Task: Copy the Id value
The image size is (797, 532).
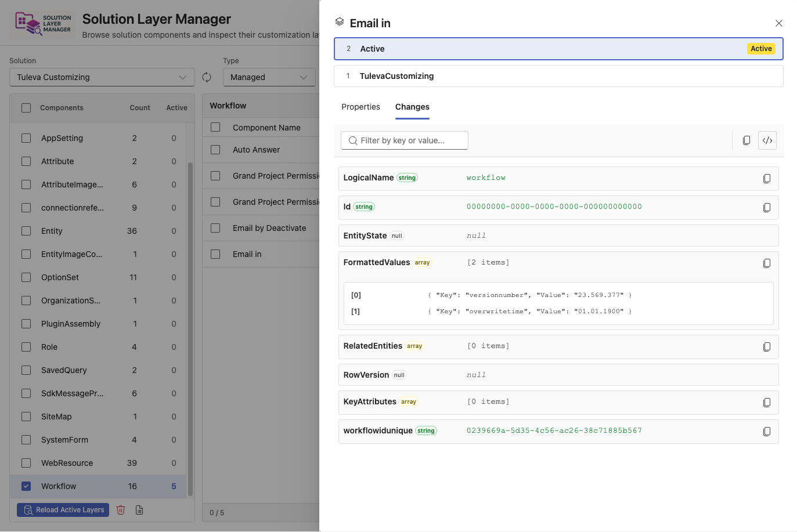Action: tap(767, 208)
